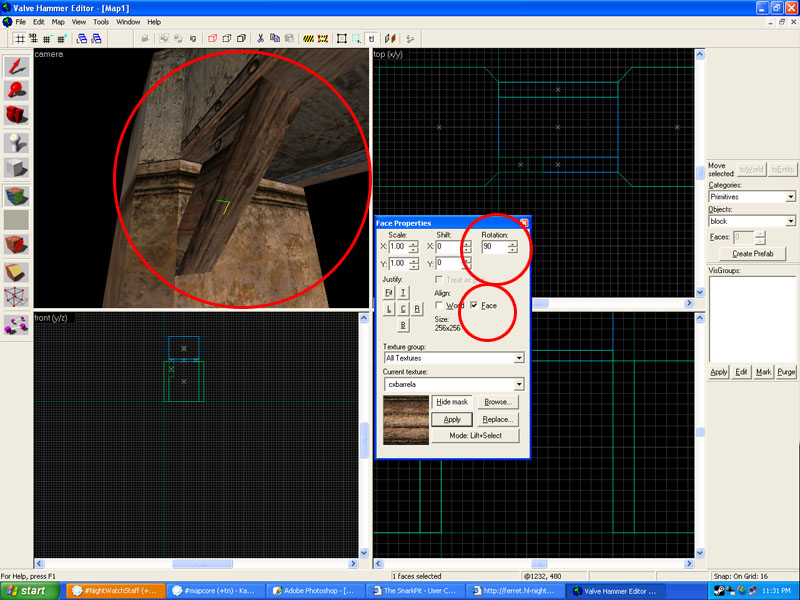This screenshot has height=600, width=800.
Task: Select the red arrow Selection tool
Action: (17, 67)
